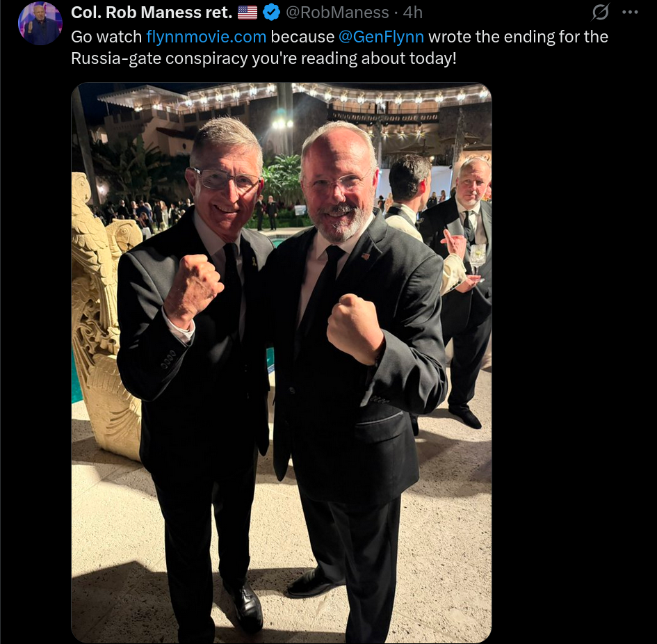Image resolution: width=657 pixels, height=644 pixels.
Task: Click the blue verified checkmark badge
Action: (271, 12)
